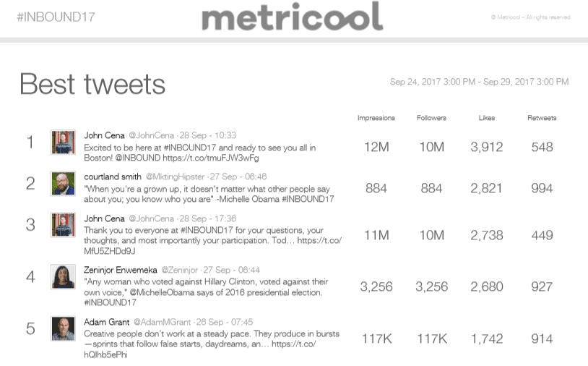Select the Likes column header
The height and width of the screenshot is (366, 588).
pyautogui.click(x=487, y=118)
